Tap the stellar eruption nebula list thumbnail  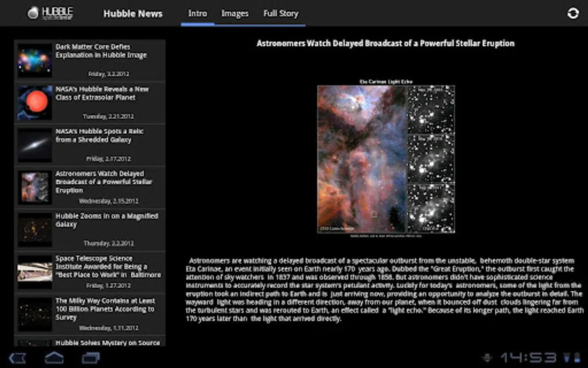(35, 188)
